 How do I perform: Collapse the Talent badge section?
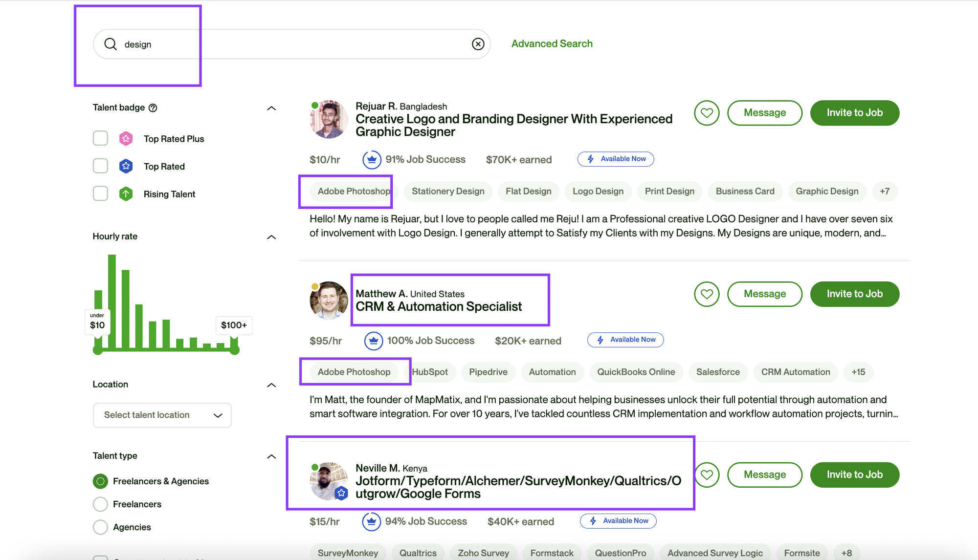pos(271,108)
